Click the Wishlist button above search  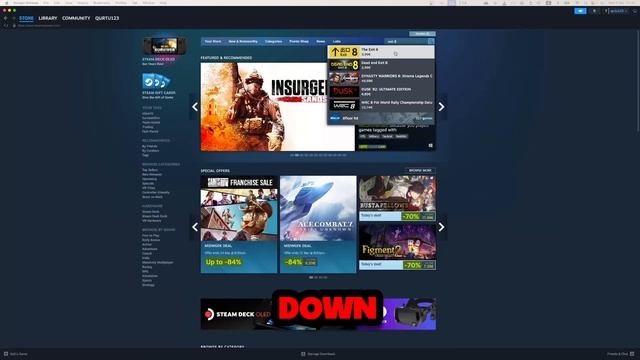point(422,33)
